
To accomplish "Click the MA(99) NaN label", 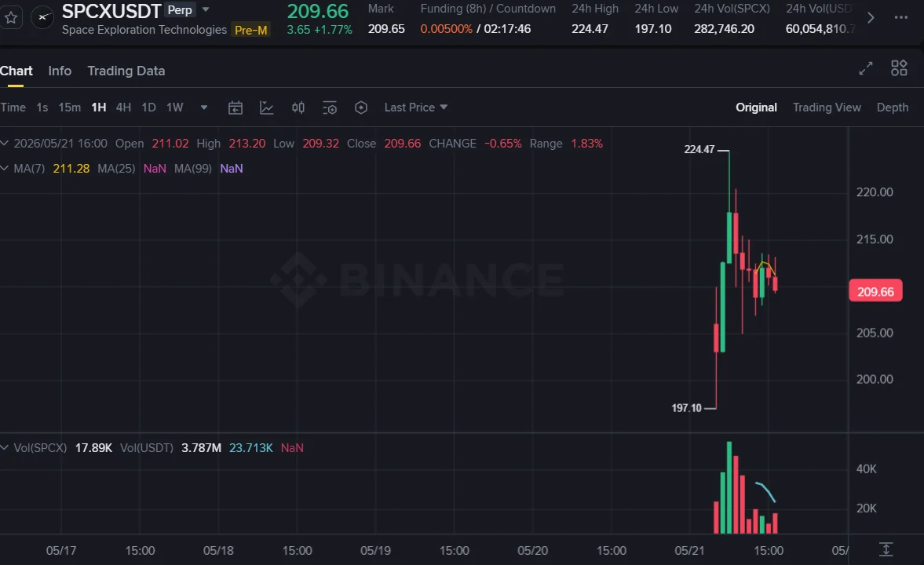I will [231, 169].
